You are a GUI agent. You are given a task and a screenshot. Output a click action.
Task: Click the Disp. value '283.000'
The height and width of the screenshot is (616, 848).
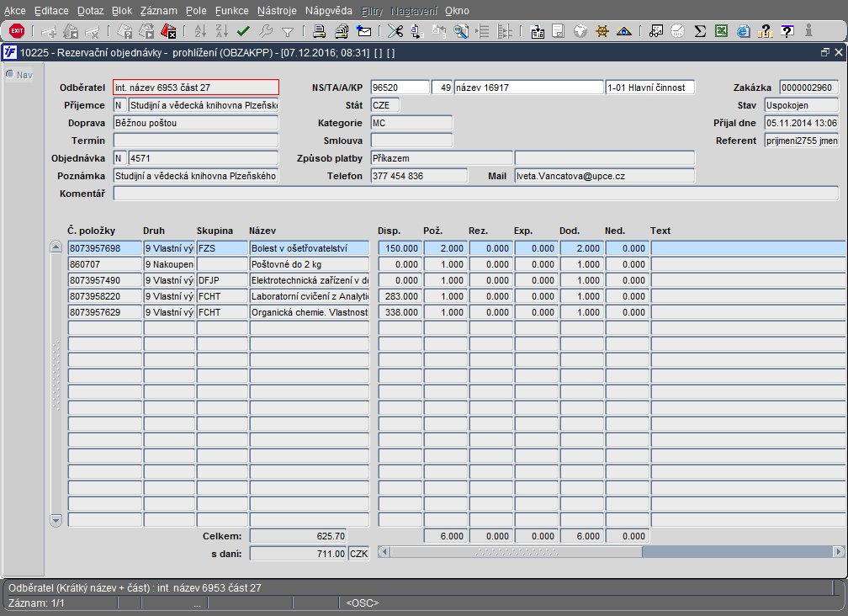click(400, 296)
